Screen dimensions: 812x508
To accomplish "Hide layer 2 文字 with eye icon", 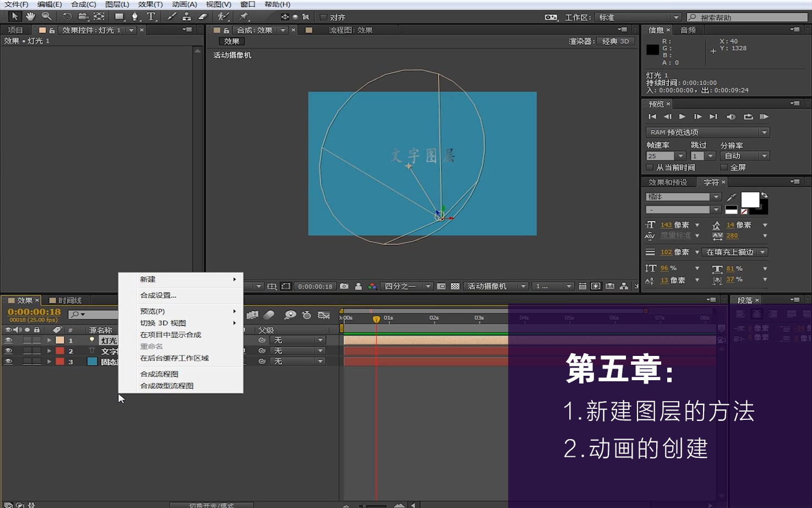I will coord(8,351).
